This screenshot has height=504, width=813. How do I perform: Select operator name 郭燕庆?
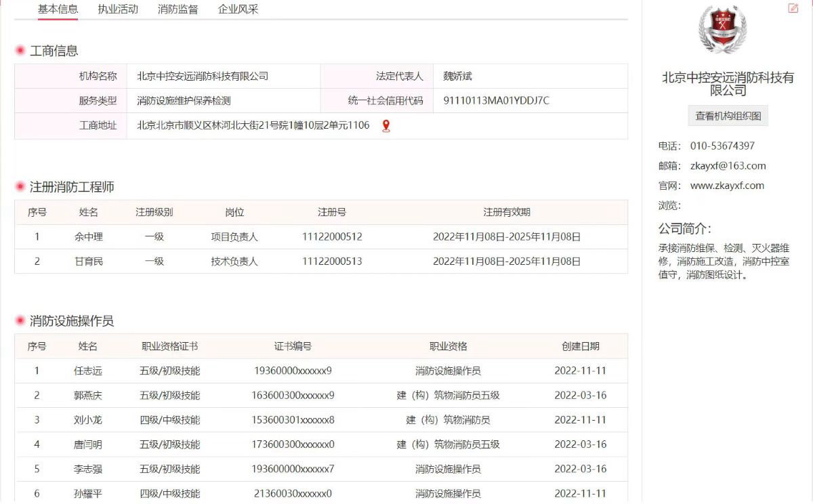88,396
